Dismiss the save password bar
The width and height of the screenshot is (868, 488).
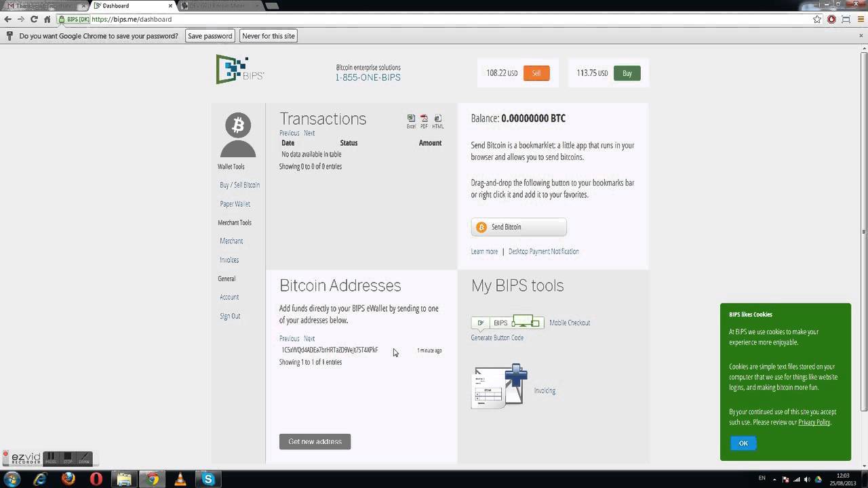click(860, 36)
